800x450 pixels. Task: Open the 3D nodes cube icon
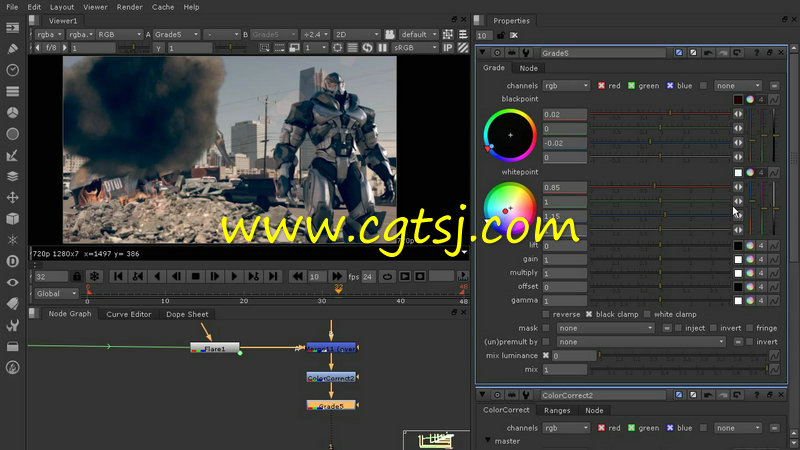point(12,218)
